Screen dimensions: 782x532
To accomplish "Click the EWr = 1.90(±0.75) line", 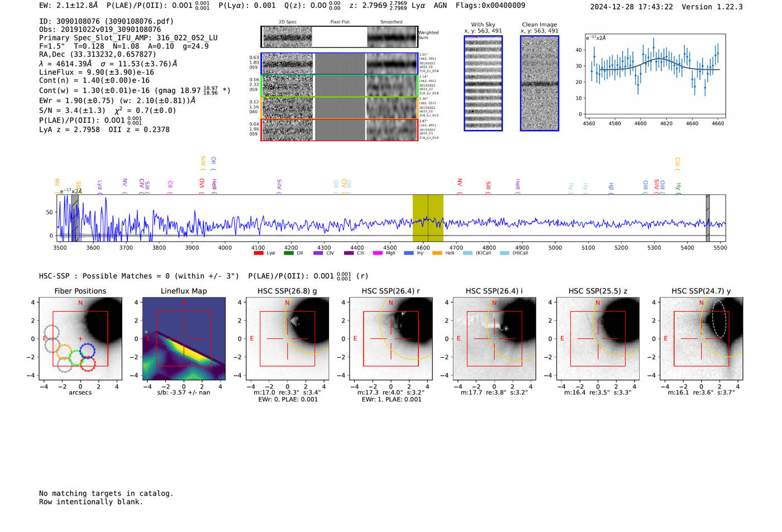I will [117, 100].
